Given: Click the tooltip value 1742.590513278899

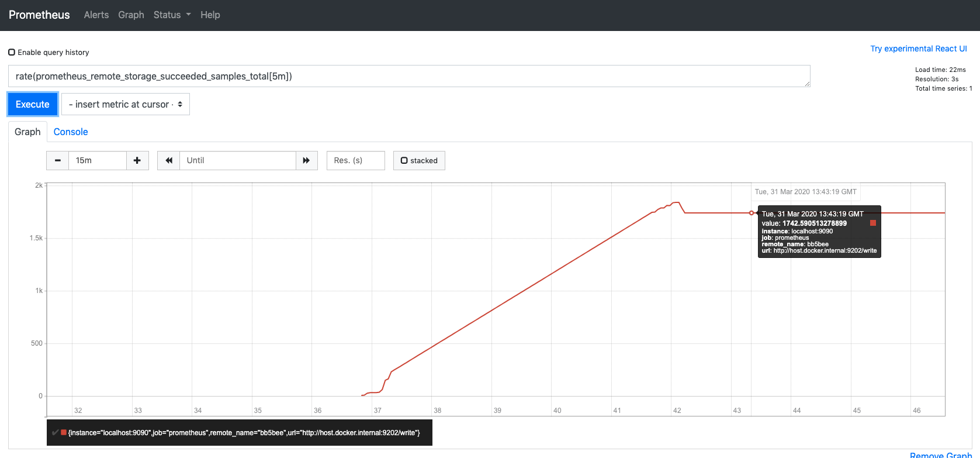Looking at the screenshot, I should pyautogui.click(x=815, y=223).
